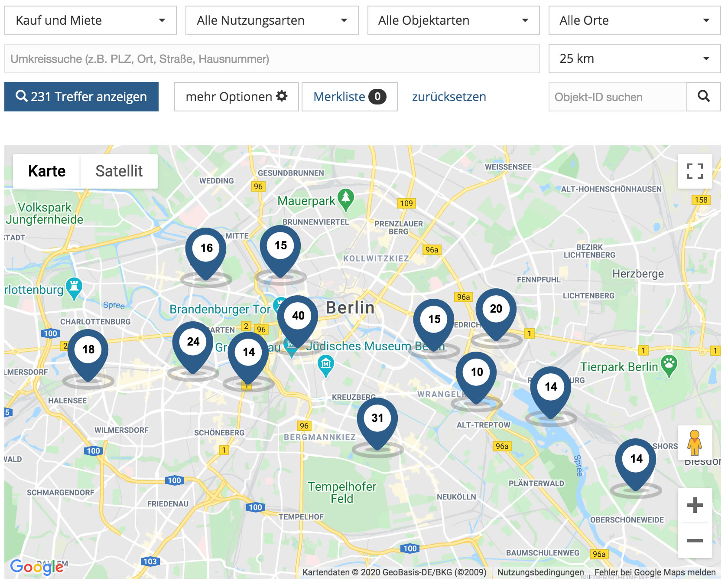Click the Tierpark Berlin label
This screenshot has height=581, width=728.
(x=619, y=367)
